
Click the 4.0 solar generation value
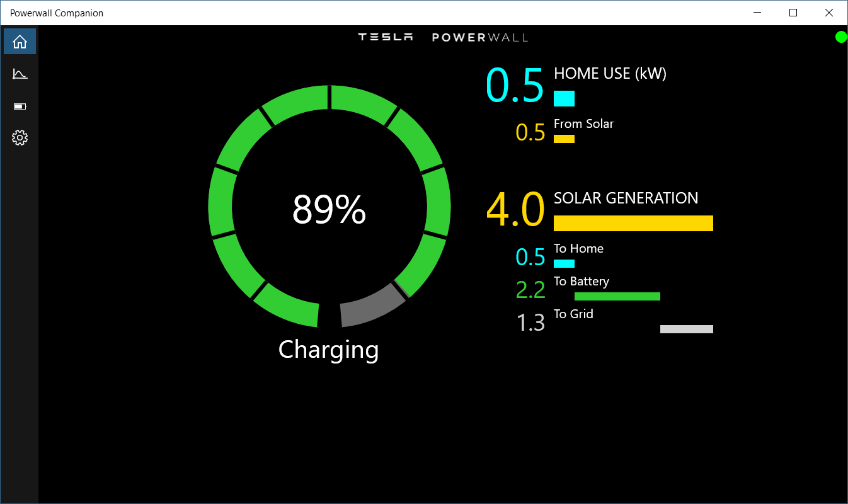(515, 210)
